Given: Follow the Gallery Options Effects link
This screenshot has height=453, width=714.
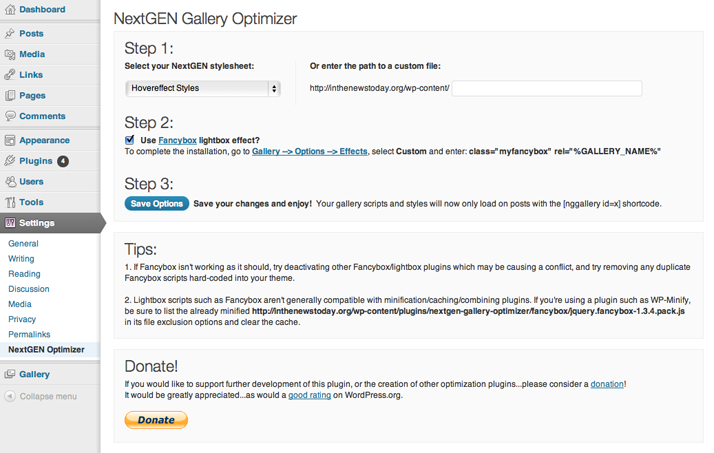Looking at the screenshot, I should point(310,151).
